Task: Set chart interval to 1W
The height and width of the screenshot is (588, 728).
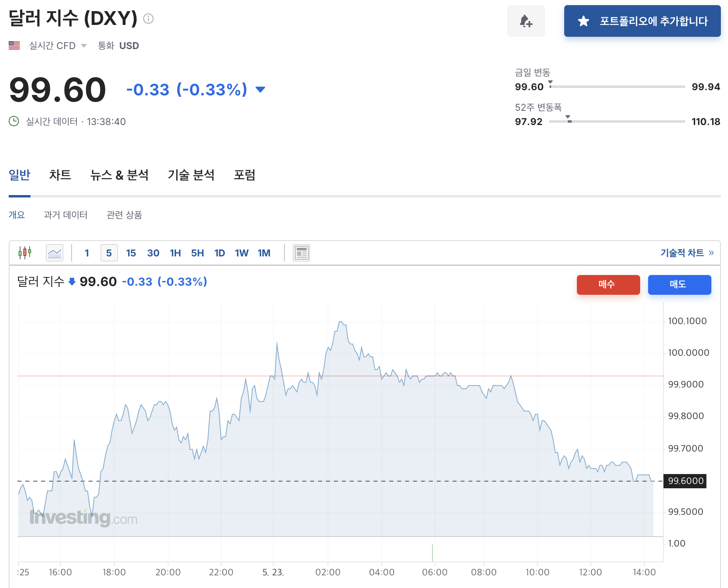Action: pyautogui.click(x=242, y=253)
